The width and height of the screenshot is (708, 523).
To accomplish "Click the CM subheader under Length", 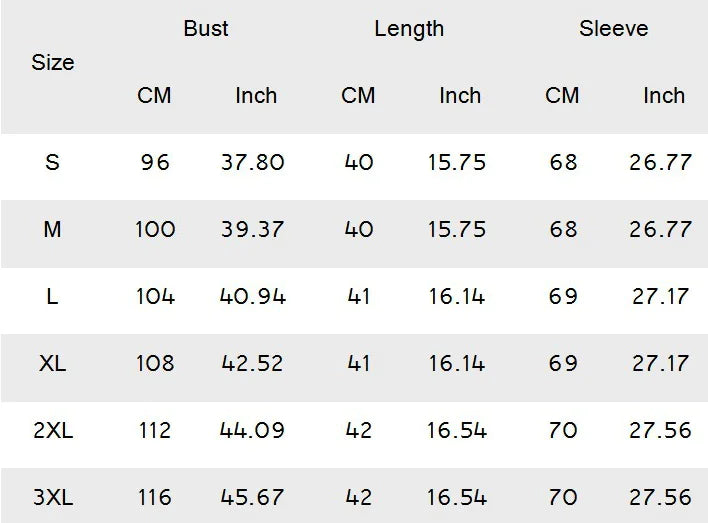I will point(358,96).
